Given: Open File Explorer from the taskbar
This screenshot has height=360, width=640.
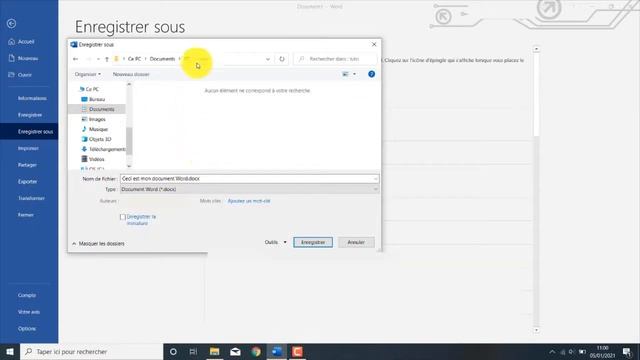Looking at the screenshot, I should tap(214, 351).
